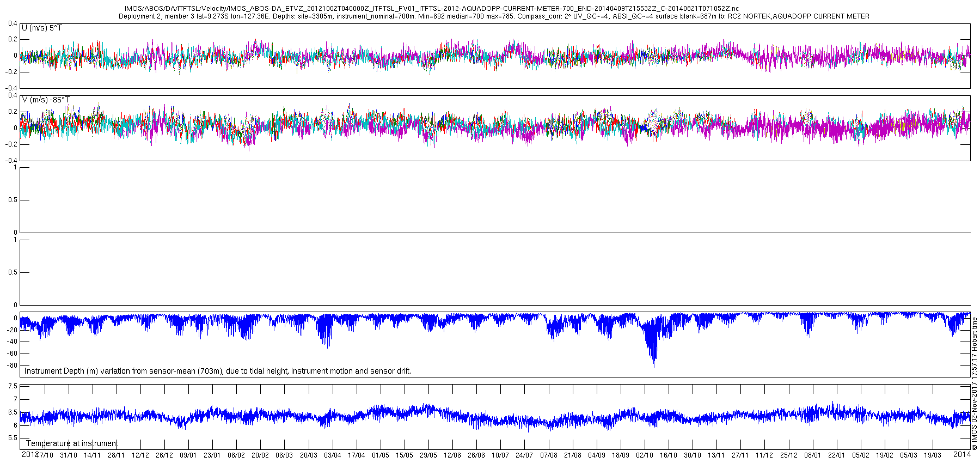Click the '17/04' date tick label
Screen dimensions: 980x463
pyautogui.click(x=357, y=455)
